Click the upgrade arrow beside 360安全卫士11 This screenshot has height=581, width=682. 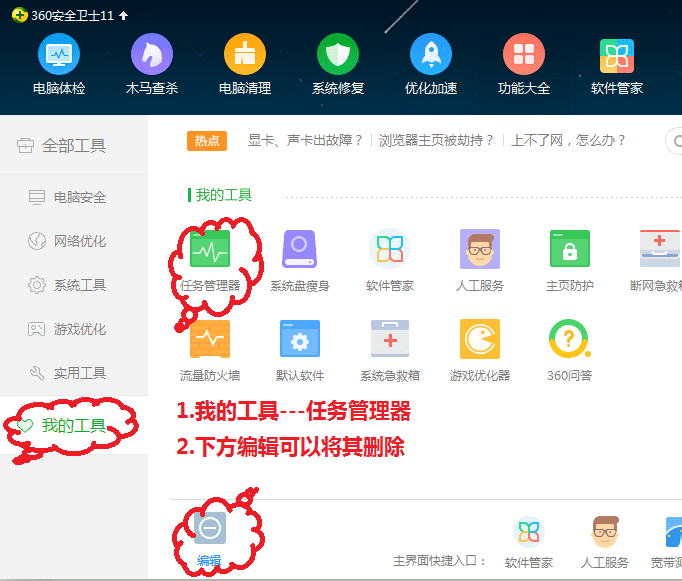point(124,16)
